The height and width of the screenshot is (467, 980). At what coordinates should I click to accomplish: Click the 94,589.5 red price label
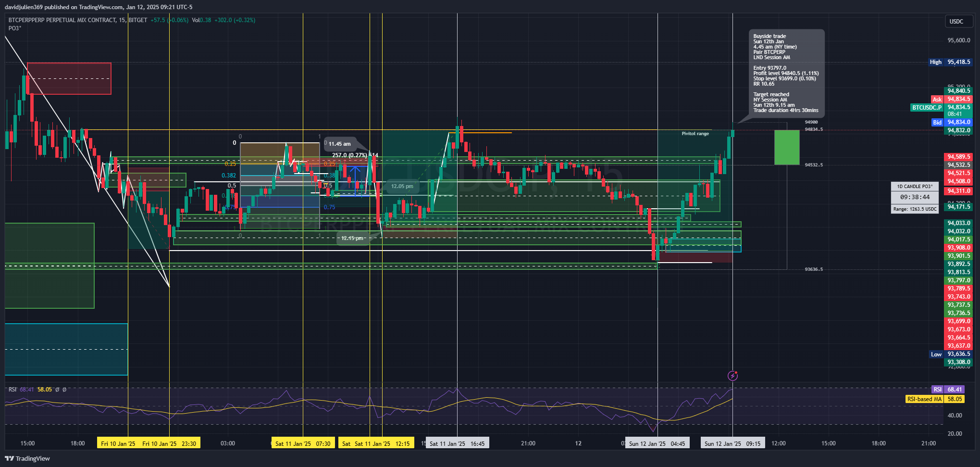pos(958,157)
